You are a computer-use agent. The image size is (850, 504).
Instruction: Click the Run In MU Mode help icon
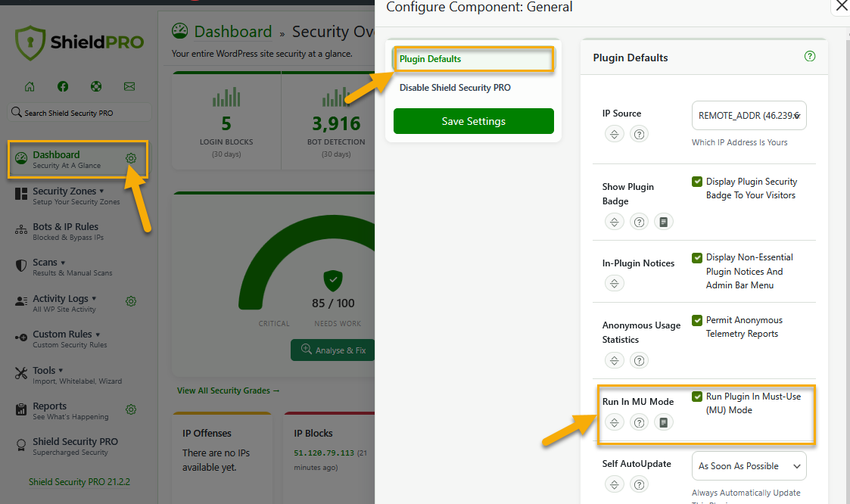click(x=639, y=422)
